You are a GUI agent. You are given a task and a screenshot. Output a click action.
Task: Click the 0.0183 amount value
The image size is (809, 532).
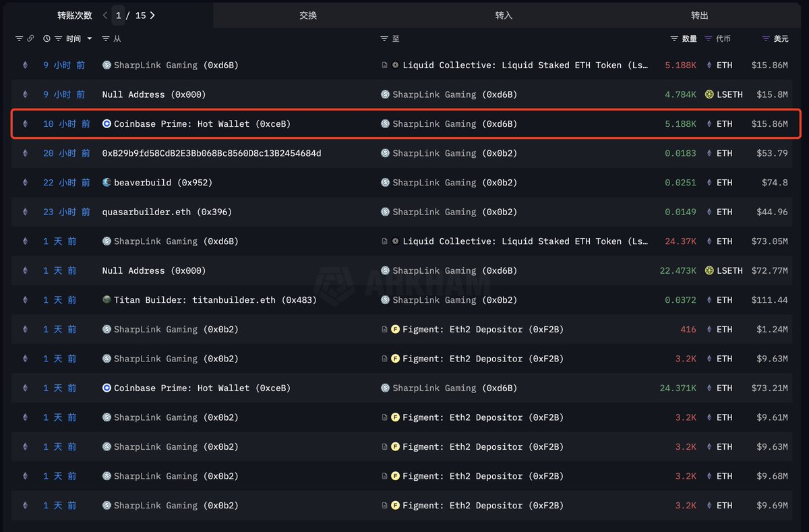pos(680,153)
